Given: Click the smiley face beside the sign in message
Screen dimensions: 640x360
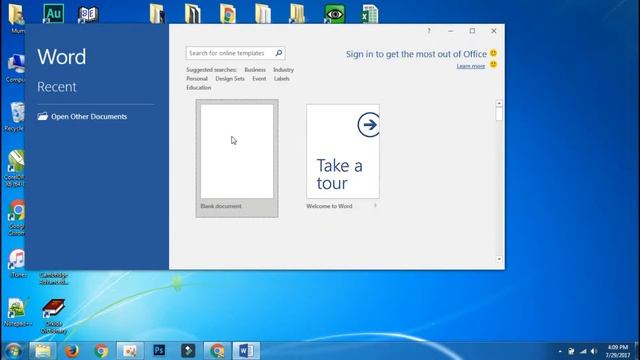Looking at the screenshot, I should [493, 53].
